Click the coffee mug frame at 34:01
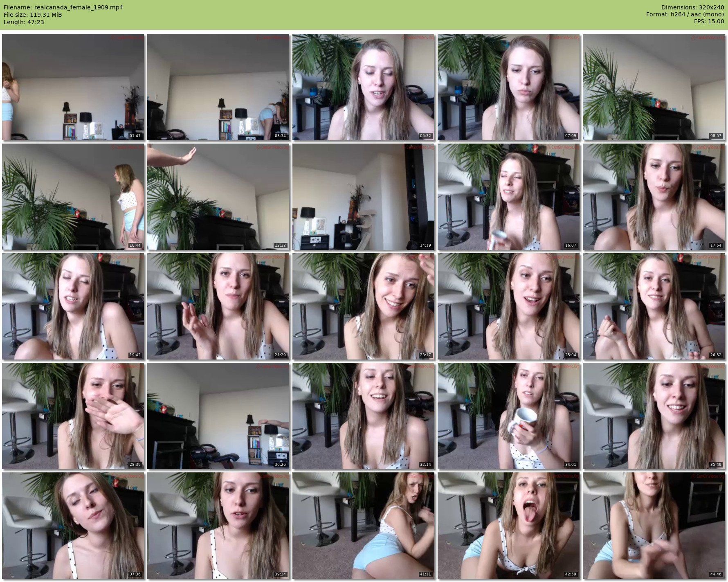The height and width of the screenshot is (582, 728). 508,416
